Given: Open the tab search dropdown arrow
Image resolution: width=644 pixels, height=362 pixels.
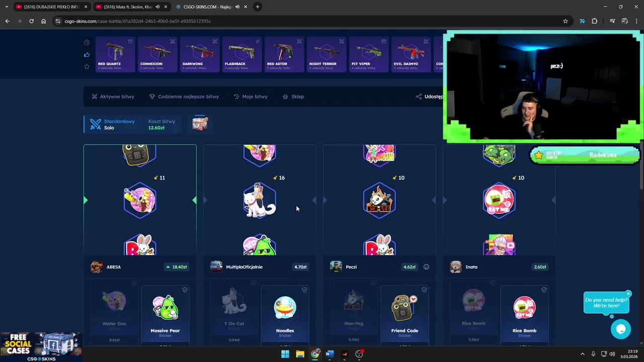Looking at the screenshot, I should pyautogui.click(x=7, y=7).
